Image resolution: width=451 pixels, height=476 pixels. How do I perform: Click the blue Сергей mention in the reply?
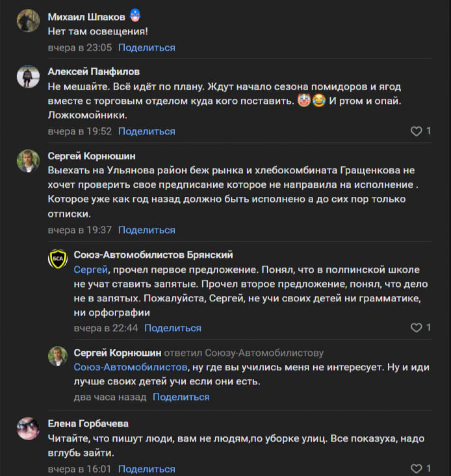(91, 270)
